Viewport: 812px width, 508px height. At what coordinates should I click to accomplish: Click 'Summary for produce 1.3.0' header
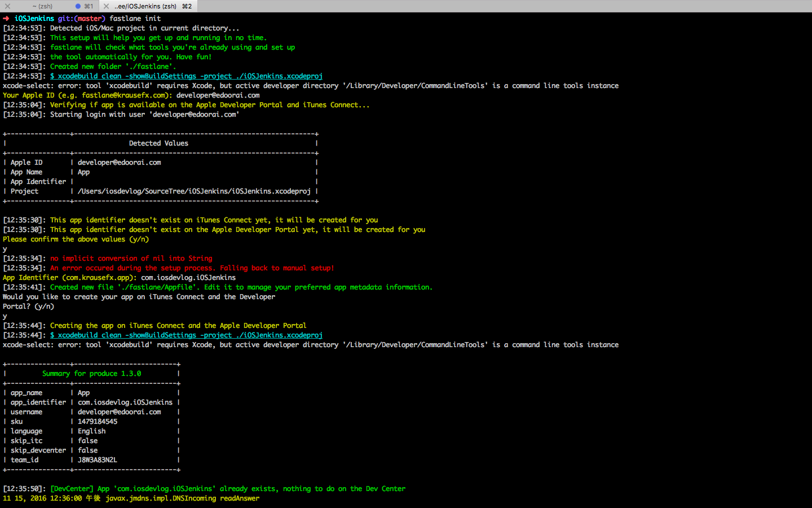pos(92,374)
